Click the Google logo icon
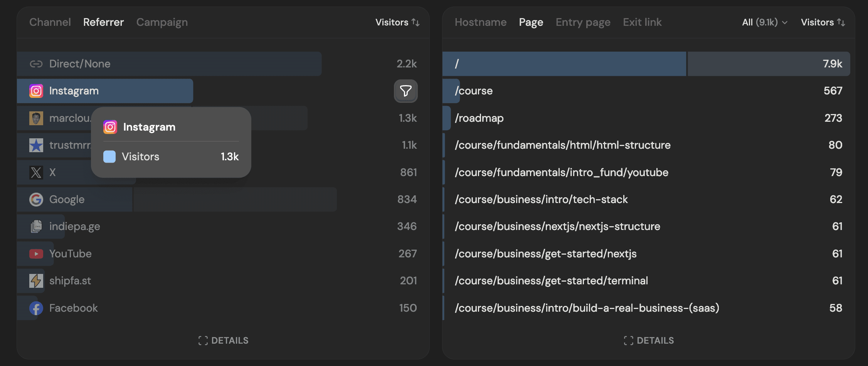868x366 pixels. coord(36,200)
